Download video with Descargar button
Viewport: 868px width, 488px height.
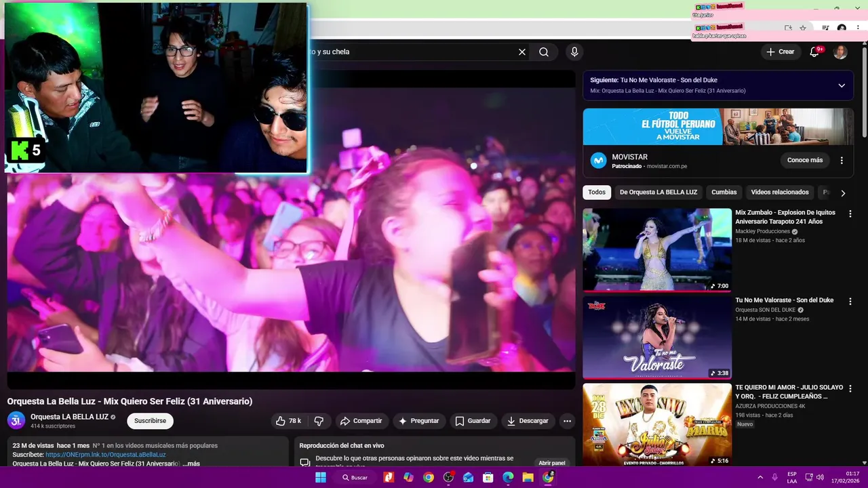[x=528, y=421]
